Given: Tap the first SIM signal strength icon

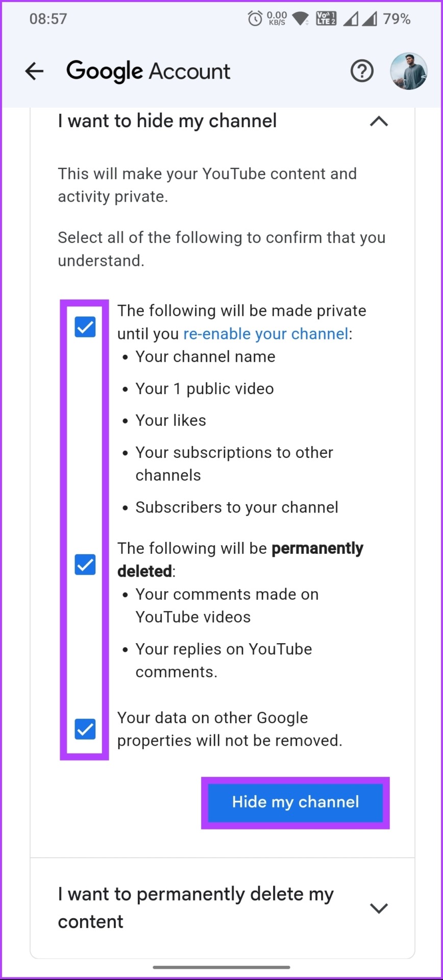Looking at the screenshot, I should click(351, 19).
